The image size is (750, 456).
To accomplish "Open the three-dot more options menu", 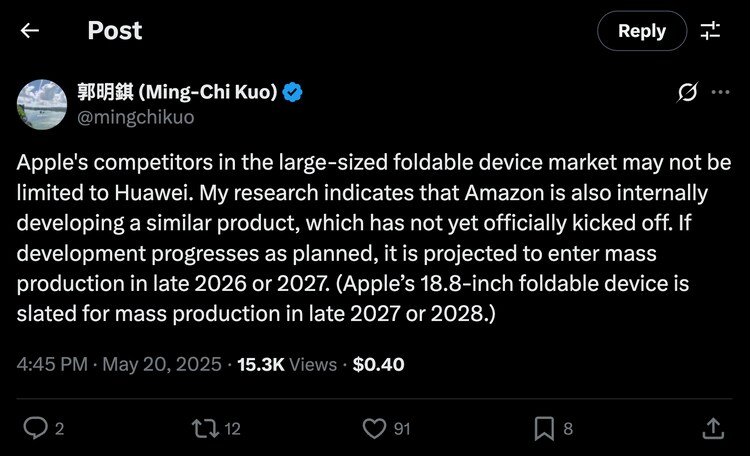I will point(720,93).
